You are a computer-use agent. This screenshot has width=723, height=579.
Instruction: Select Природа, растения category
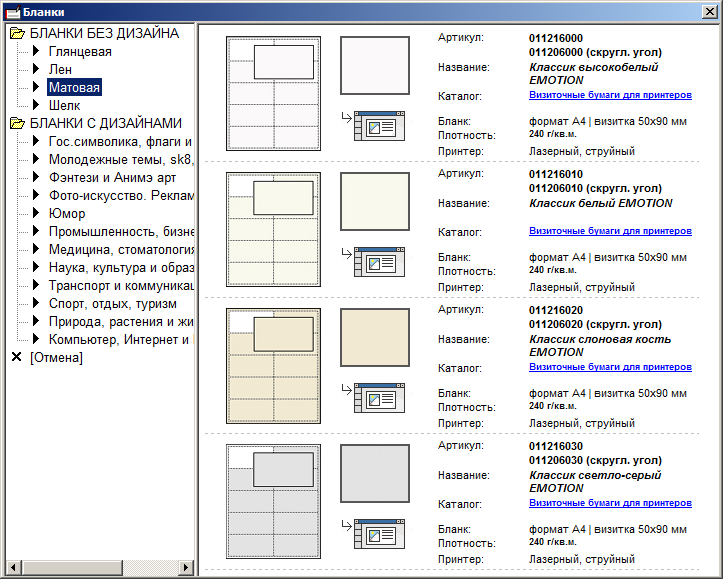click(121, 322)
